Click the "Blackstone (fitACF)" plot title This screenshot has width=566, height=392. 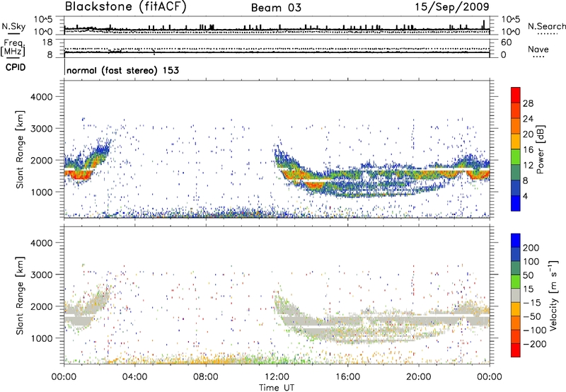[x=126, y=6]
